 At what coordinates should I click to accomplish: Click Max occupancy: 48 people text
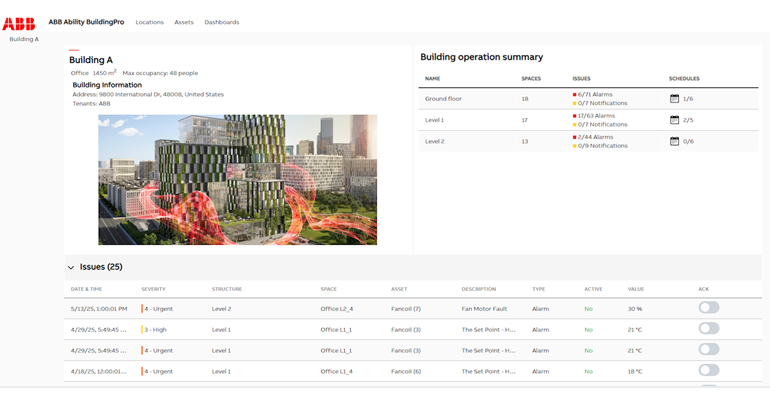pyautogui.click(x=160, y=73)
